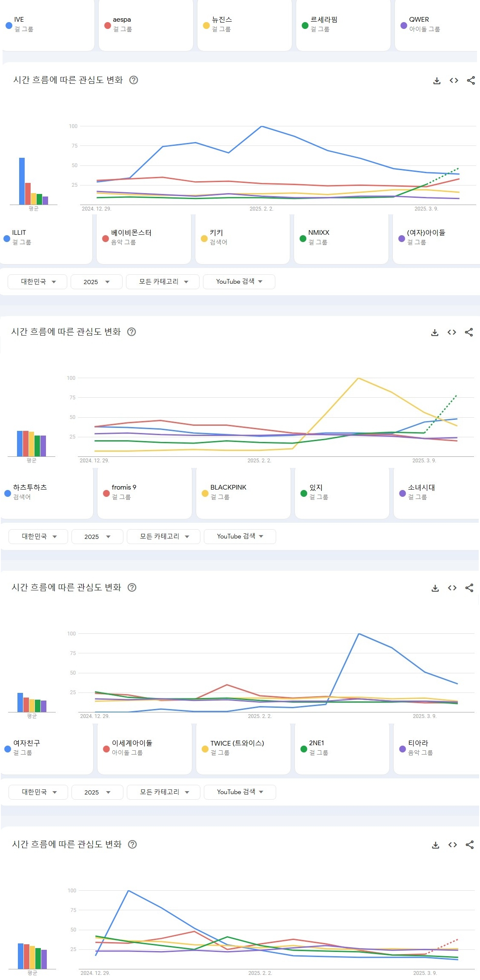Expand the 대한민국 region dropdown below ILLIT terms
This screenshot has width=480, height=980.
tap(38, 282)
